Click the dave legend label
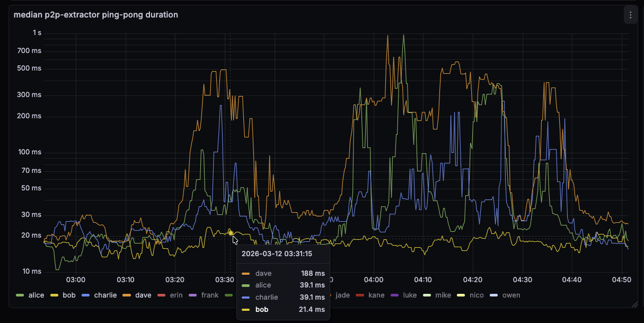This screenshot has width=644, height=323. 143,295
